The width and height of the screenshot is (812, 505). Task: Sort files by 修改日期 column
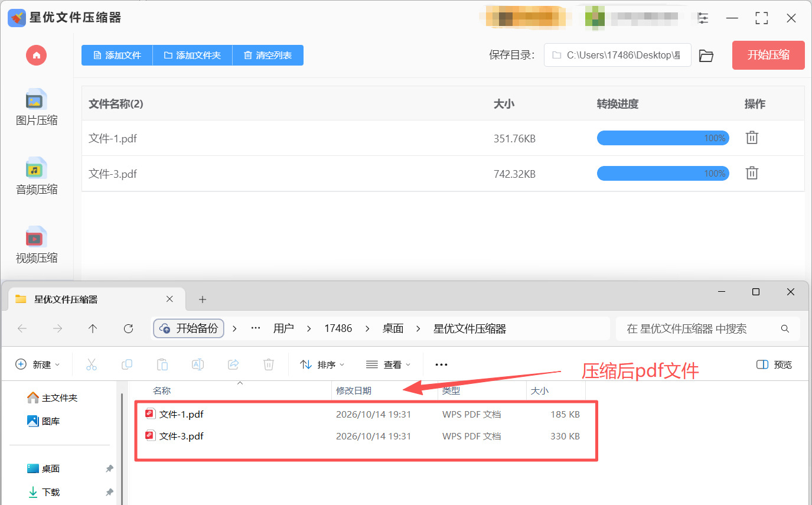click(x=354, y=390)
